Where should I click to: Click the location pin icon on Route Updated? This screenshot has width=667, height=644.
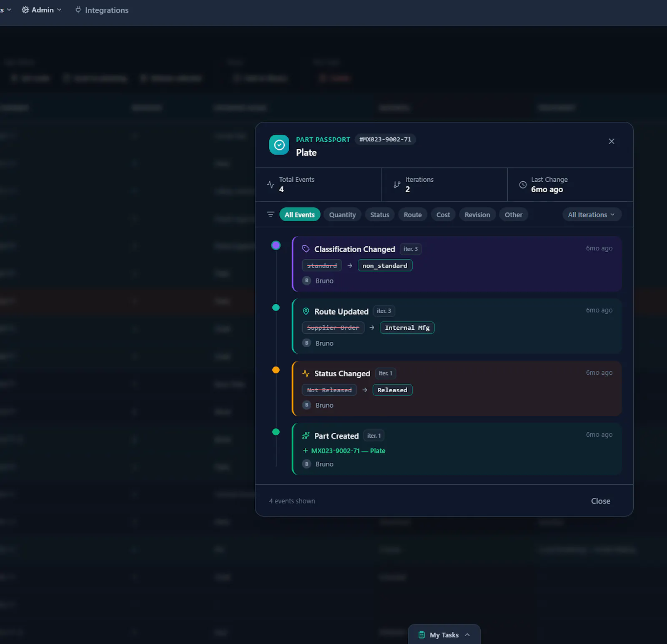tap(306, 311)
